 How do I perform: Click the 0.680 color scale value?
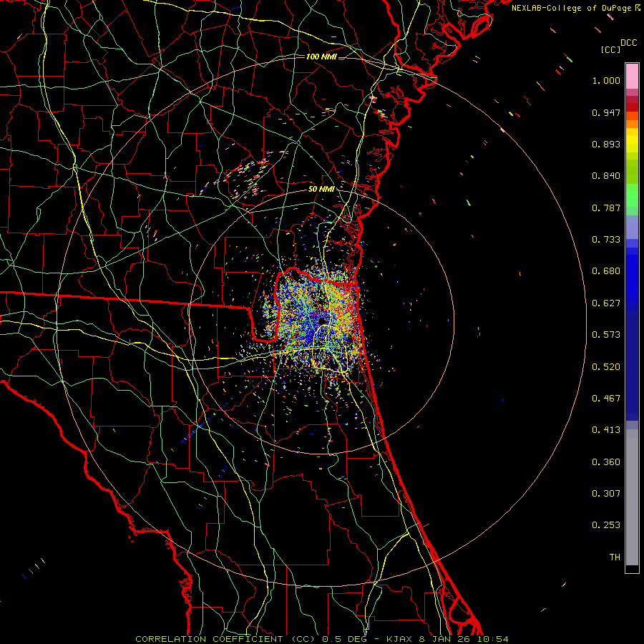coord(606,271)
